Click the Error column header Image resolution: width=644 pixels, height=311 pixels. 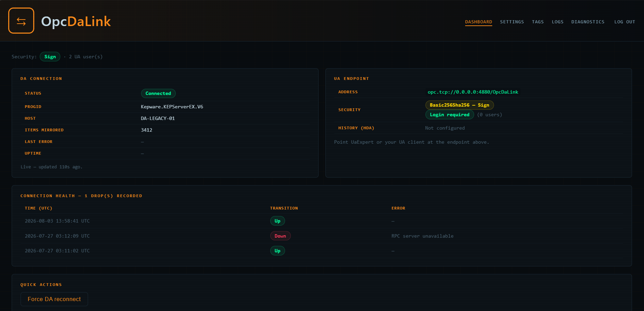398,208
